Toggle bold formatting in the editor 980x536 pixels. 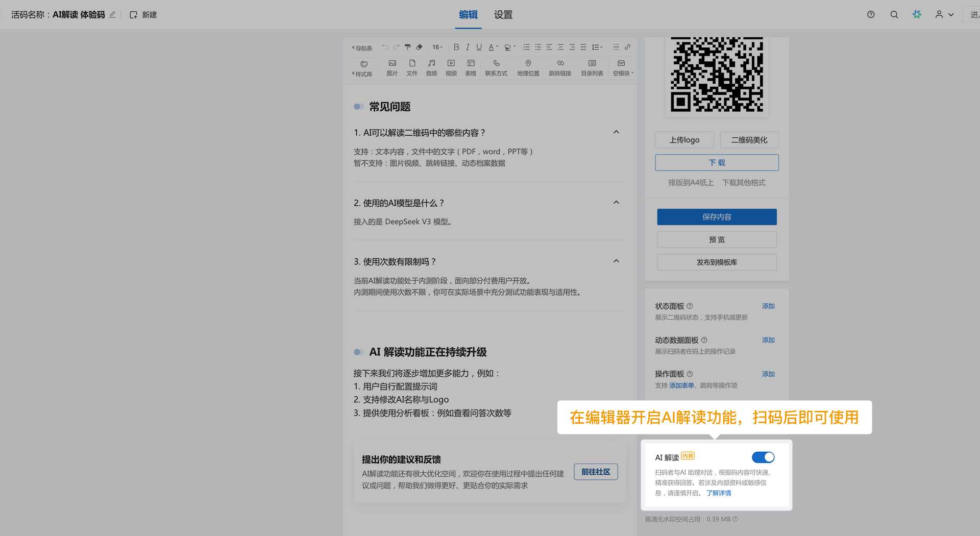456,47
